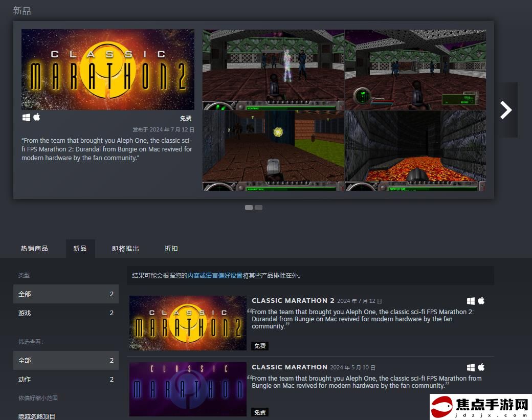Click the 发布于 2024 年 7 月 12 日 release date text
The height and width of the screenshot is (420, 532).
click(x=164, y=129)
